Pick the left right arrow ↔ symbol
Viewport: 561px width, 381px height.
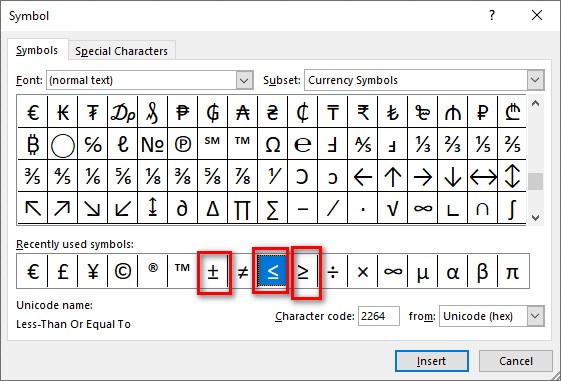pyautogui.click(x=483, y=176)
